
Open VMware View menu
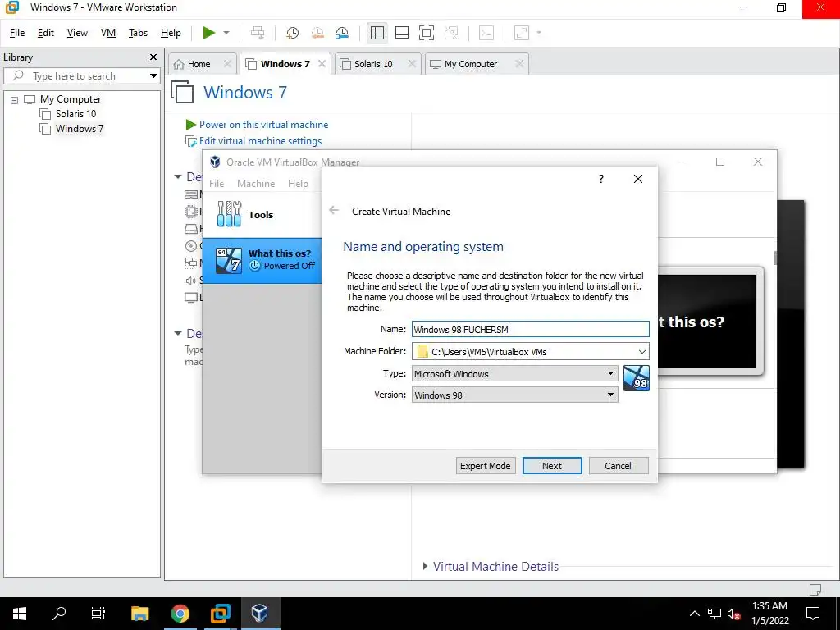coord(77,33)
